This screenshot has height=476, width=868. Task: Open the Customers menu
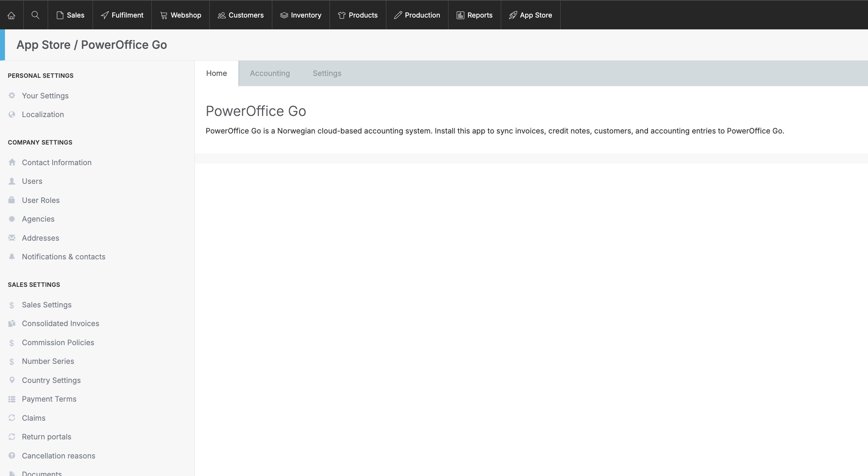point(241,15)
